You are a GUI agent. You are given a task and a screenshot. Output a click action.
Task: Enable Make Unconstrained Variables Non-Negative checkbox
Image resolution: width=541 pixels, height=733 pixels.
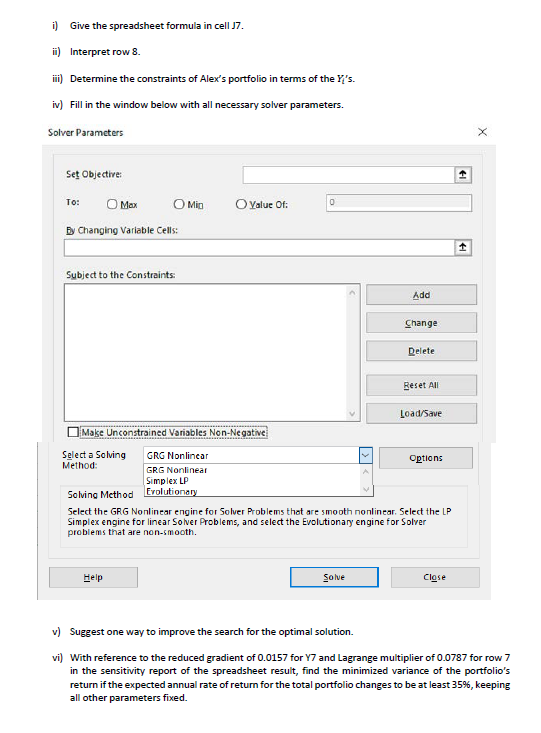click(x=73, y=432)
